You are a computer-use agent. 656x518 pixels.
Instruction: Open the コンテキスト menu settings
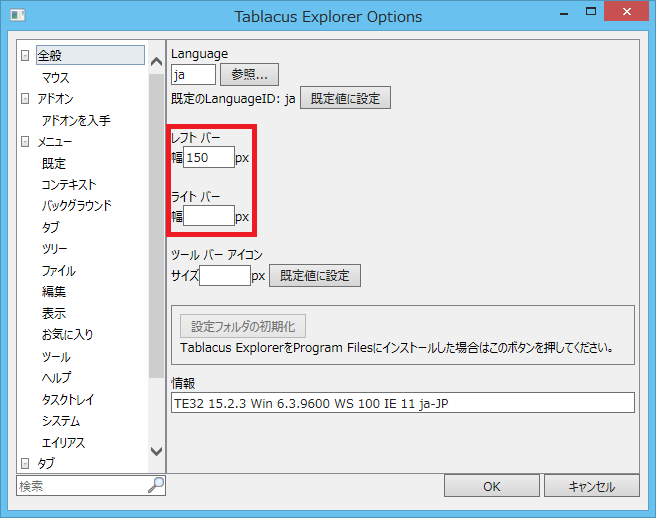[x=69, y=185]
